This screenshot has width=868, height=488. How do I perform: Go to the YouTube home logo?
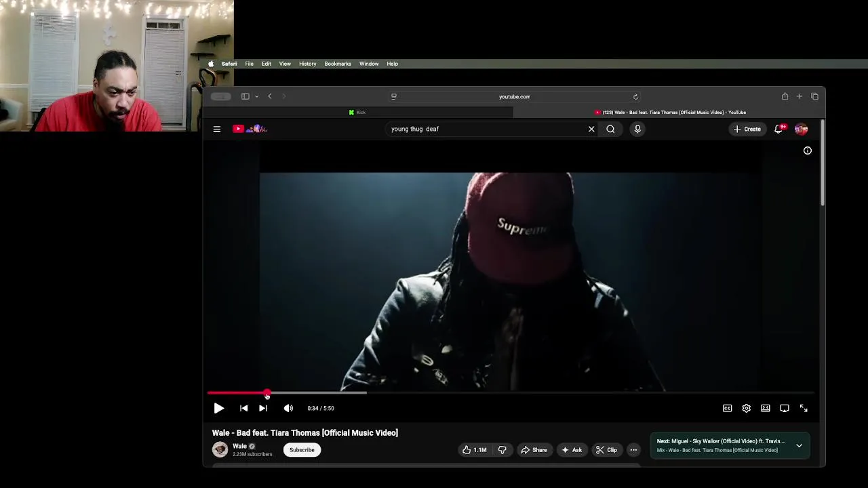click(x=250, y=129)
